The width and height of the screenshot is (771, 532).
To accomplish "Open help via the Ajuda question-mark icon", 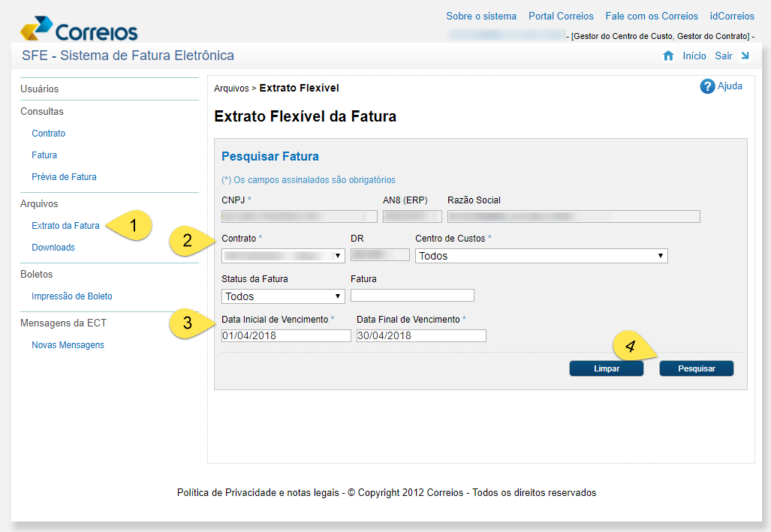I will [707, 86].
